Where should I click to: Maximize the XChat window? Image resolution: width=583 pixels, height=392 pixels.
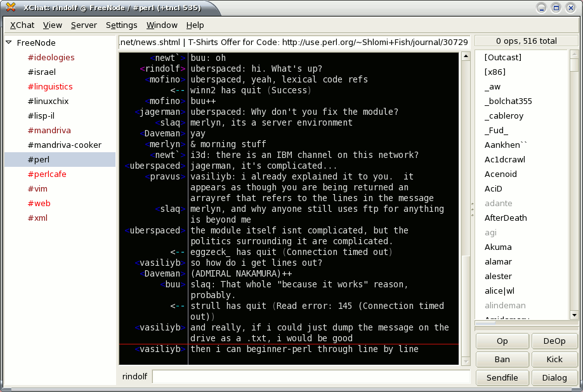point(556,8)
